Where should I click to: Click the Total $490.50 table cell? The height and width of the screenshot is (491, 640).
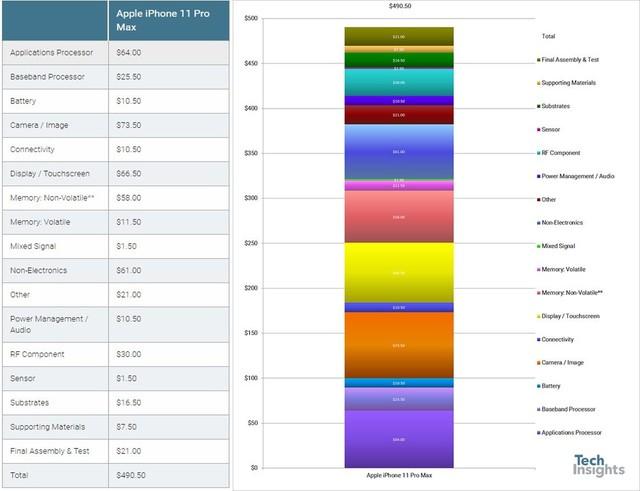(x=169, y=475)
